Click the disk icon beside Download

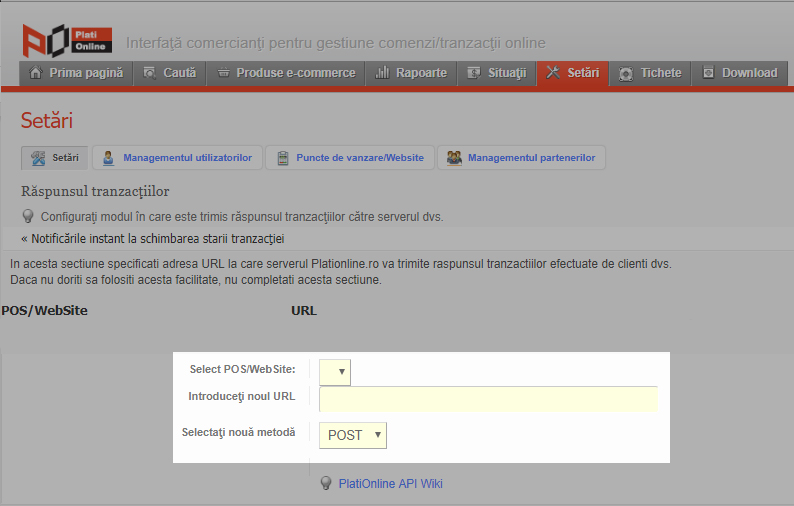708,73
